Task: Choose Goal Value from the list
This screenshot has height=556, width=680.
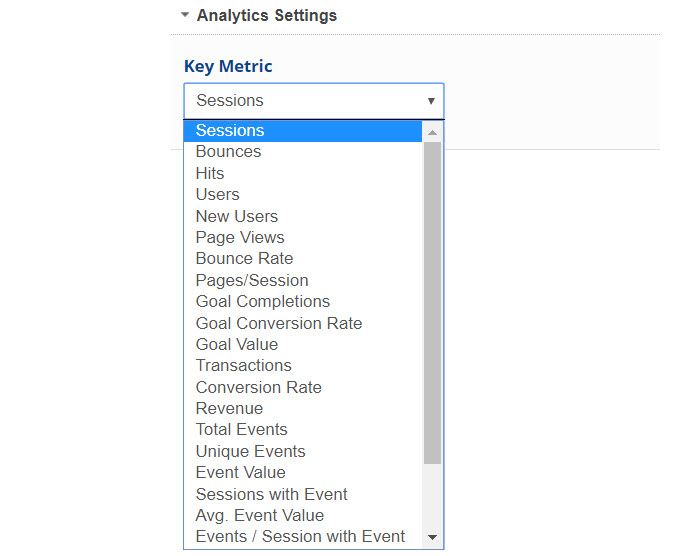Action: tap(237, 344)
